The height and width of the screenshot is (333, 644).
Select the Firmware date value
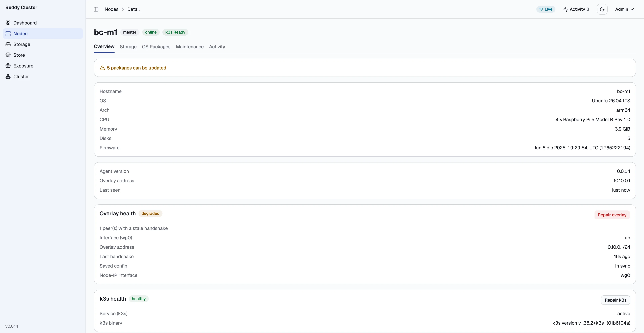[582, 148]
